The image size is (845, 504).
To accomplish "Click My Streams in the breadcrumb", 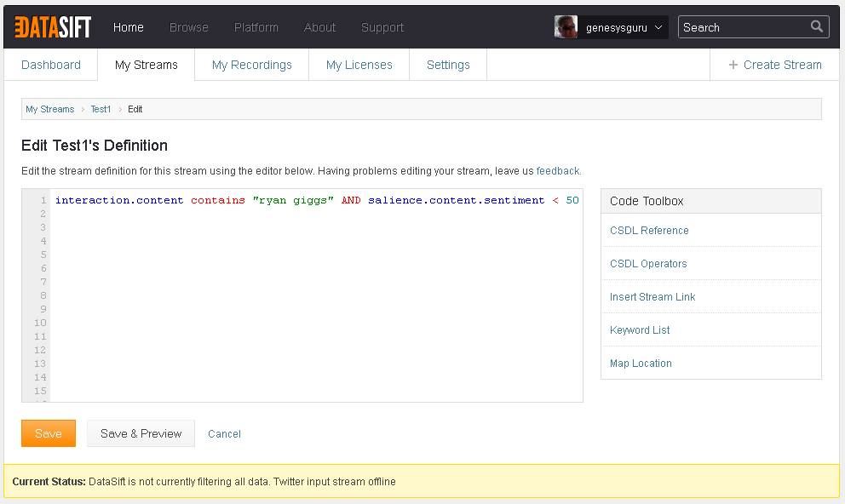I will point(49,109).
